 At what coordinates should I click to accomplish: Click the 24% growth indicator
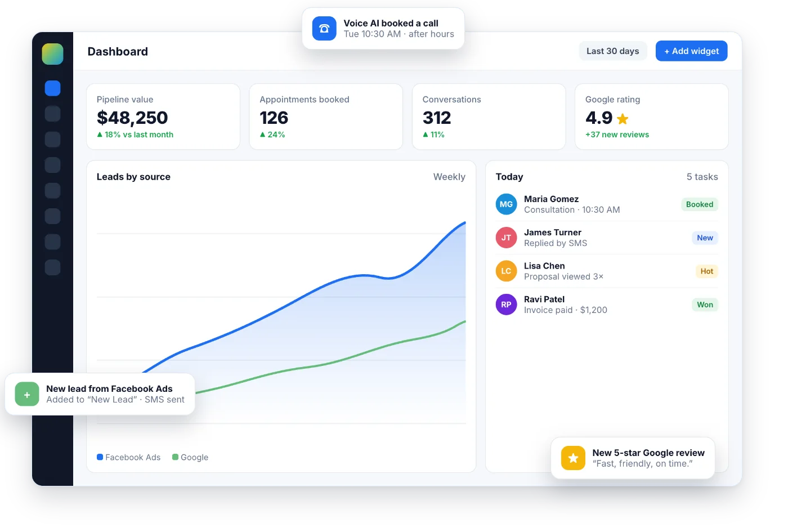(x=272, y=135)
